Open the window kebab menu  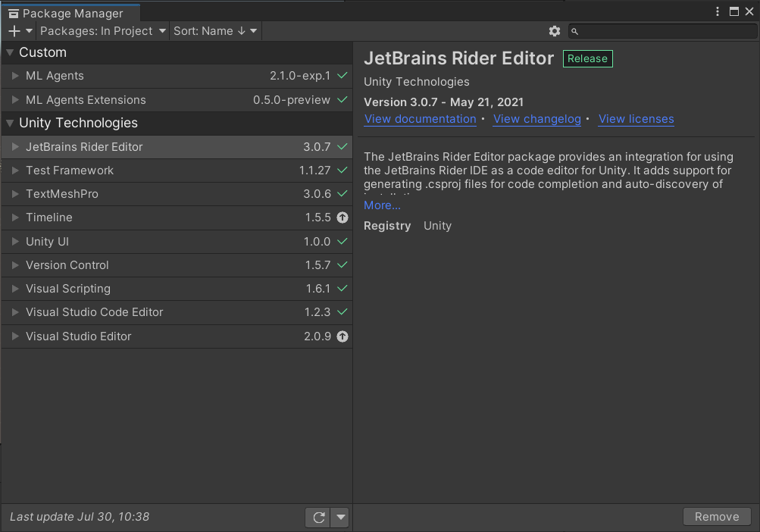tap(718, 11)
